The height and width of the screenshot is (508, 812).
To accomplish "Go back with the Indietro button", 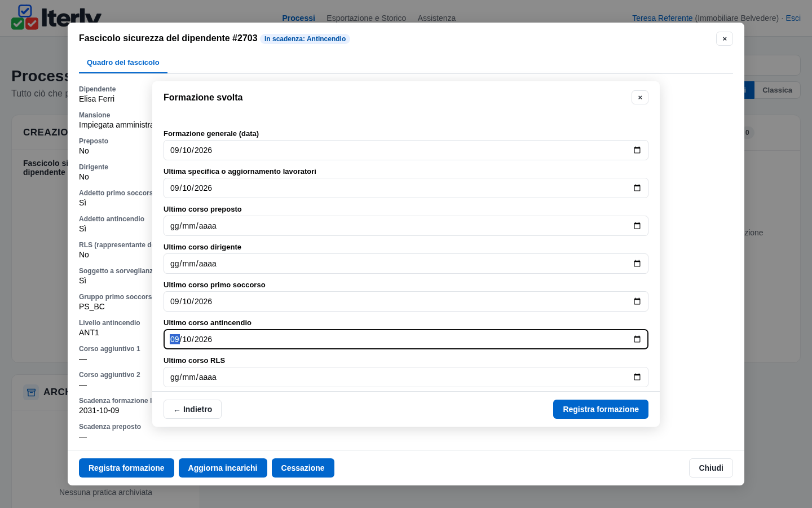I will (x=192, y=409).
